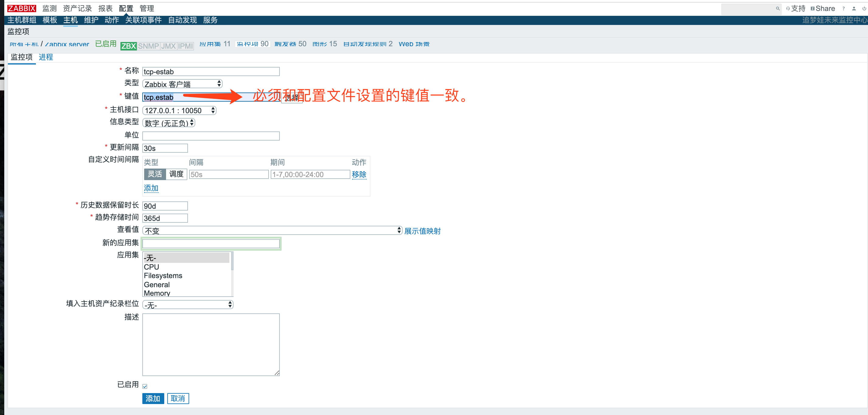Open the 类型 dropdown showing Zabbix 客户端
The width and height of the screenshot is (868, 415).
coord(181,83)
